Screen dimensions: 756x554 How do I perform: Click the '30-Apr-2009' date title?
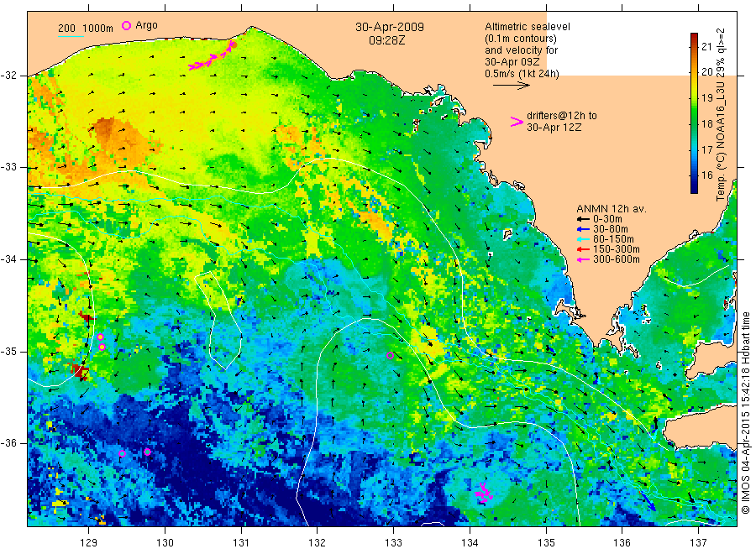tap(390, 27)
